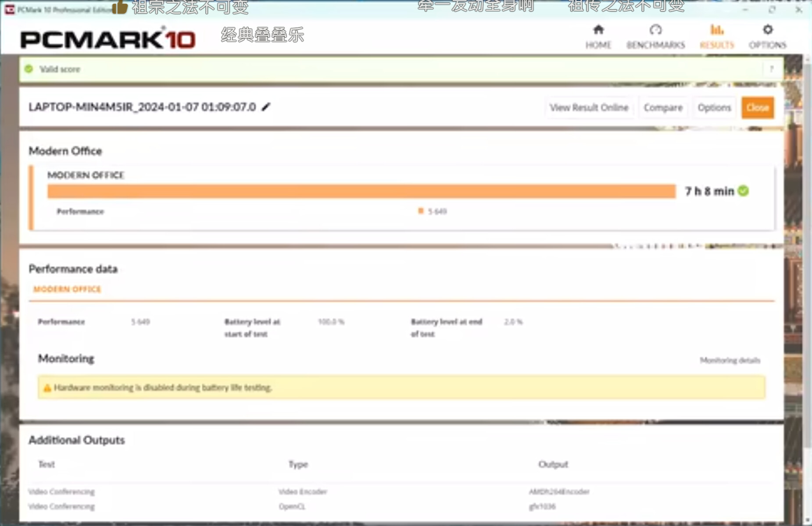Viewport: 812px width, 526px height.
Task: Open the BENCHMARKS tab
Action: 655,37
